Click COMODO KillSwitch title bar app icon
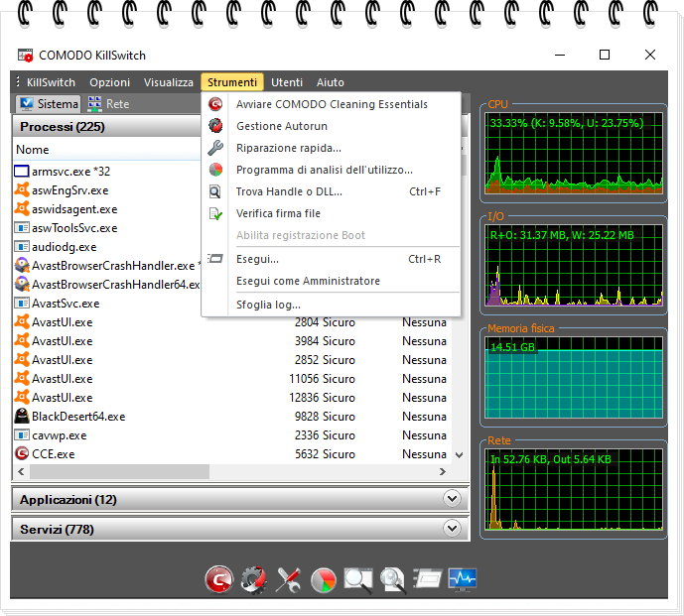 click(25, 55)
